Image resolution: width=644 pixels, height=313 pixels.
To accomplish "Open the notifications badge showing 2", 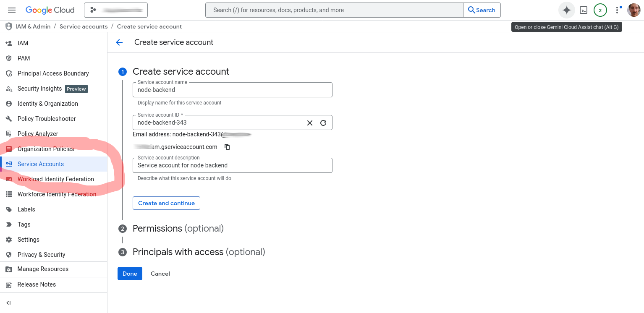I will pos(600,10).
